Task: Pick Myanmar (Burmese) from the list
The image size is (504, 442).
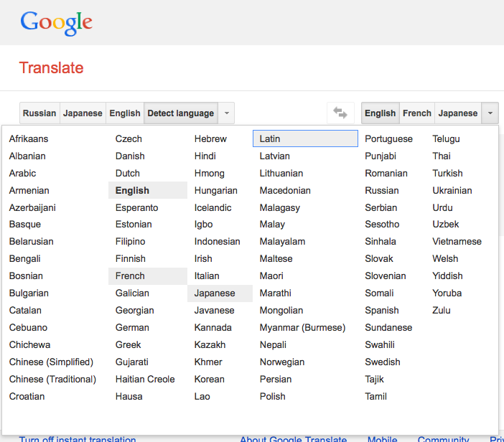Action: tap(302, 328)
